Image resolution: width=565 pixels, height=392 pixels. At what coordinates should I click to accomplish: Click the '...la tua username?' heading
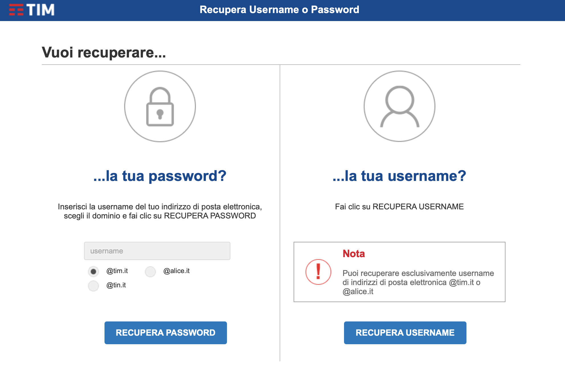pyautogui.click(x=400, y=176)
